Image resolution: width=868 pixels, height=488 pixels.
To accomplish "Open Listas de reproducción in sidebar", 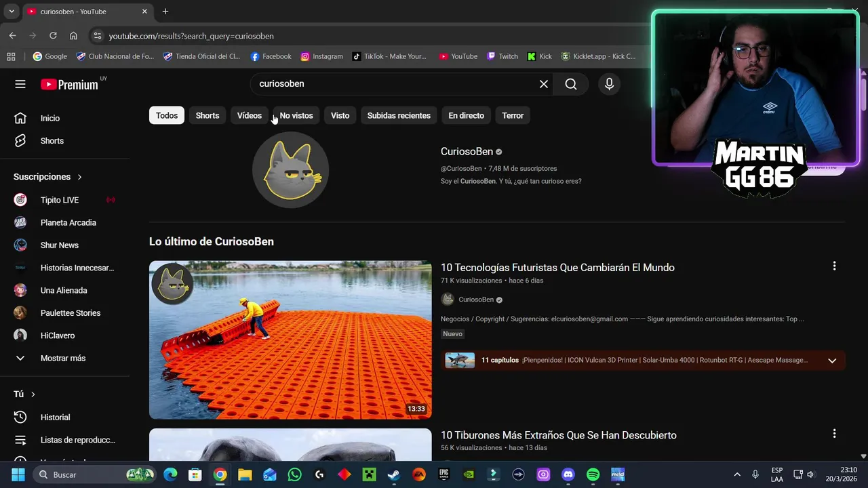I will tap(65, 440).
